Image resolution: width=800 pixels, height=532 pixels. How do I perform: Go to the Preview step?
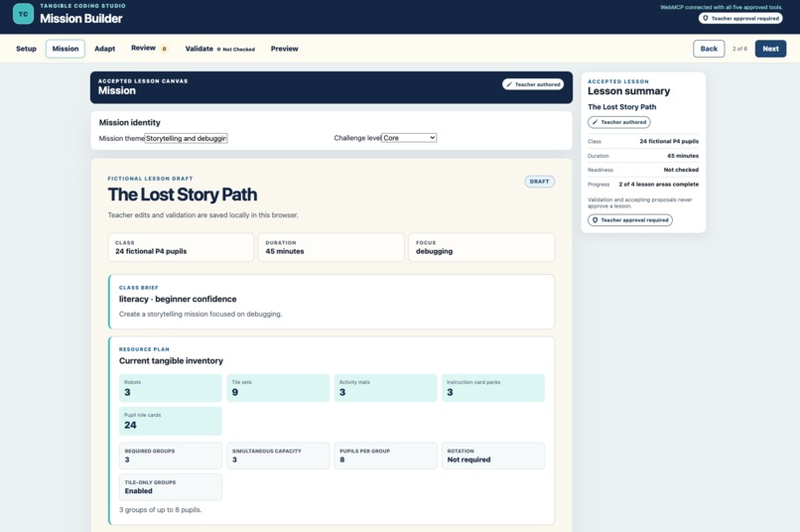click(284, 49)
